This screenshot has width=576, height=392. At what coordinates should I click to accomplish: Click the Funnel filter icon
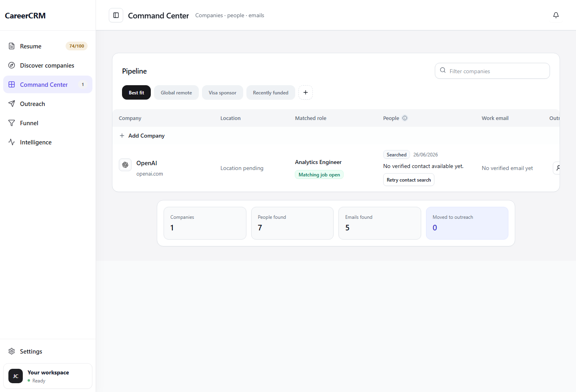pos(12,123)
